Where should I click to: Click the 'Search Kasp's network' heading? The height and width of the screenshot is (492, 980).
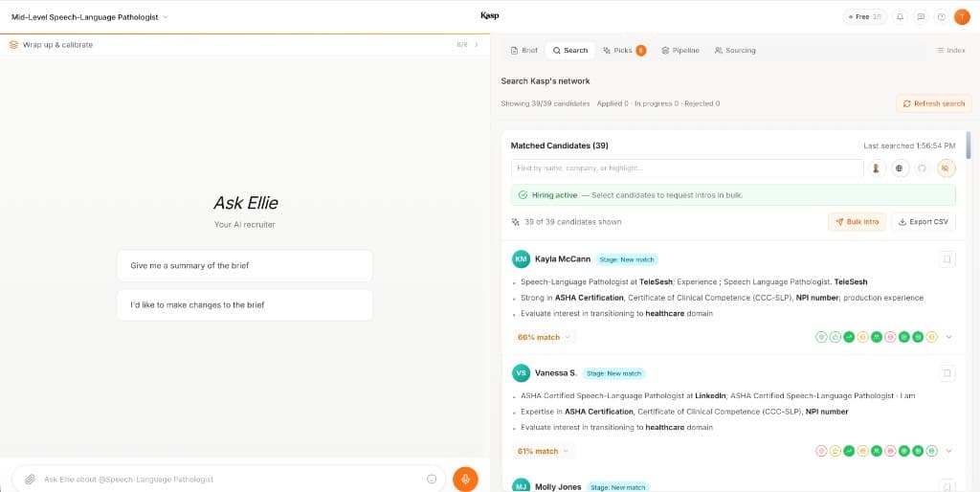tap(545, 81)
